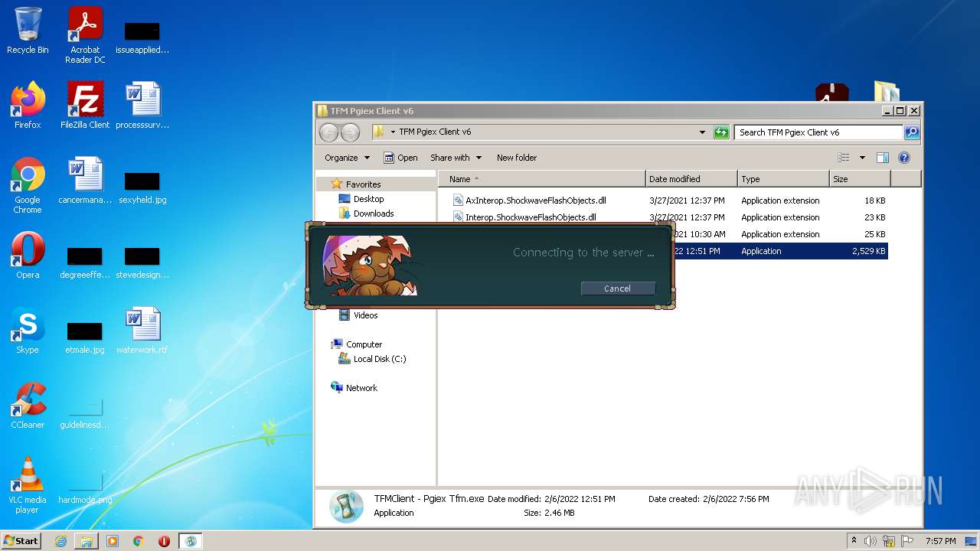Image resolution: width=980 pixels, height=551 pixels.
Task: Click the volume icon in system tray
Action: pyautogui.click(x=871, y=541)
